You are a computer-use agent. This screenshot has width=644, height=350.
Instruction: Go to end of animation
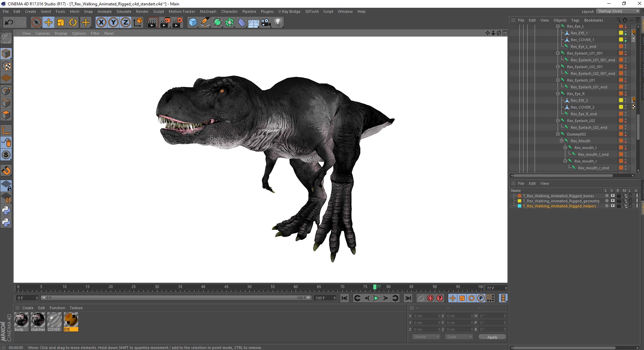pos(408,298)
